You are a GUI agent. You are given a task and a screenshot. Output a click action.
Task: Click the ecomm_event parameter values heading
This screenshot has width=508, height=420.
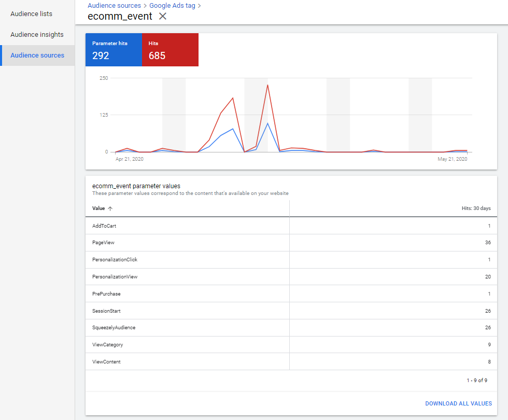[136, 186]
